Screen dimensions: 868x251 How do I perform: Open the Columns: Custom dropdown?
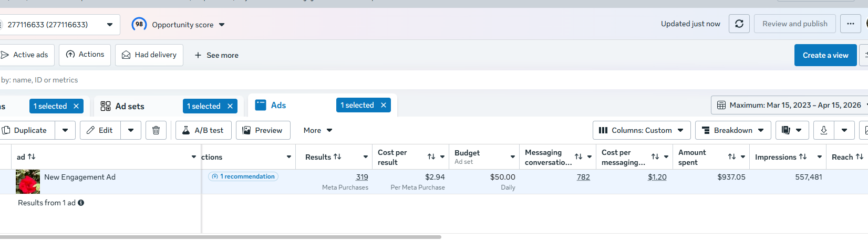tap(641, 130)
